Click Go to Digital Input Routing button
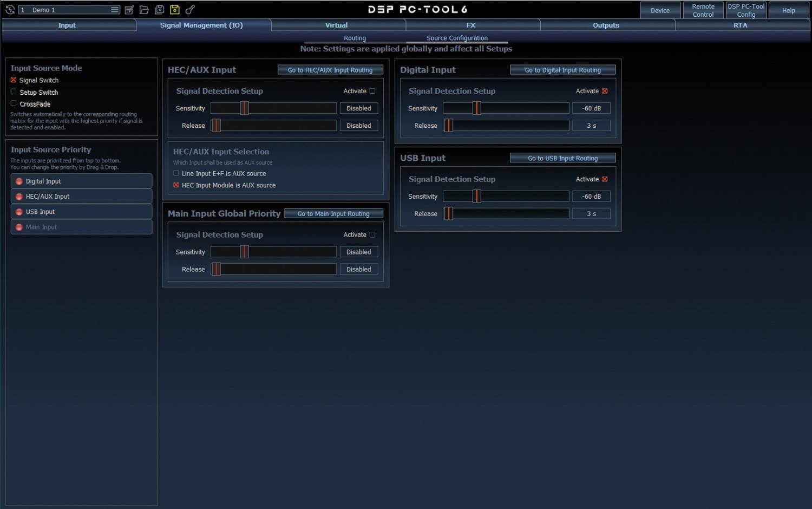Image resolution: width=812 pixels, height=509 pixels. point(562,70)
